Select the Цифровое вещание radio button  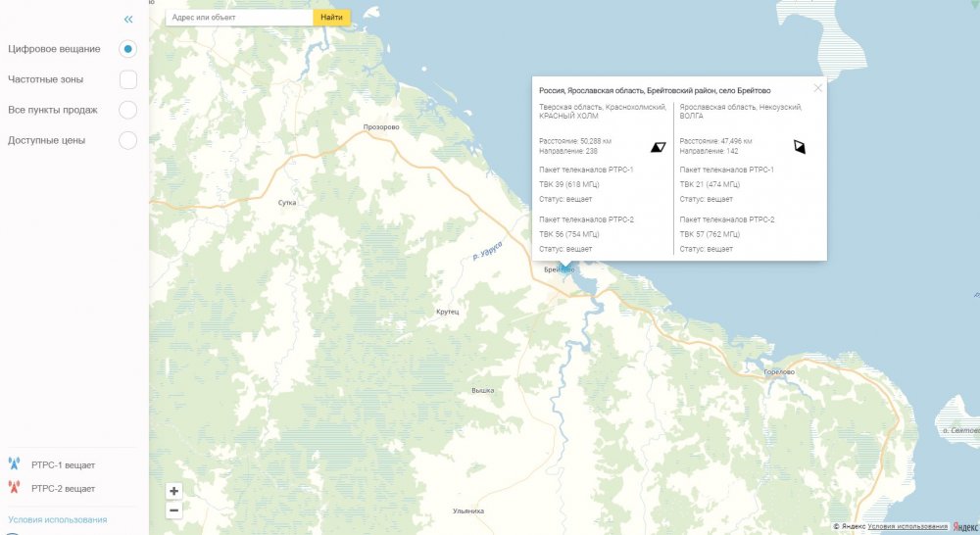point(127,48)
